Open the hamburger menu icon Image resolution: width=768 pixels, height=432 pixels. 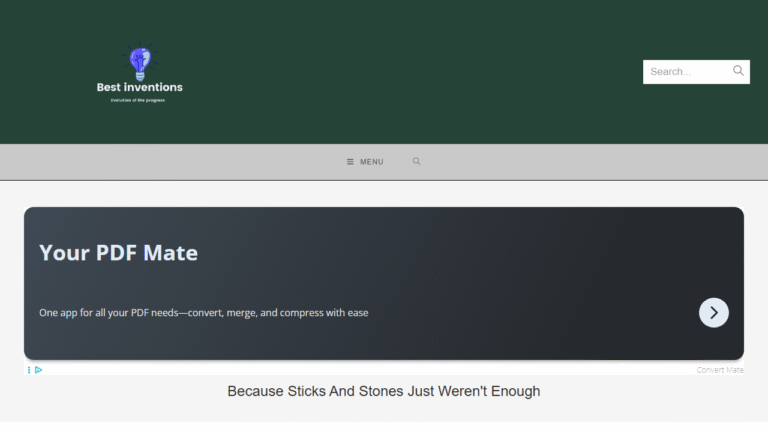click(x=350, y=162)
